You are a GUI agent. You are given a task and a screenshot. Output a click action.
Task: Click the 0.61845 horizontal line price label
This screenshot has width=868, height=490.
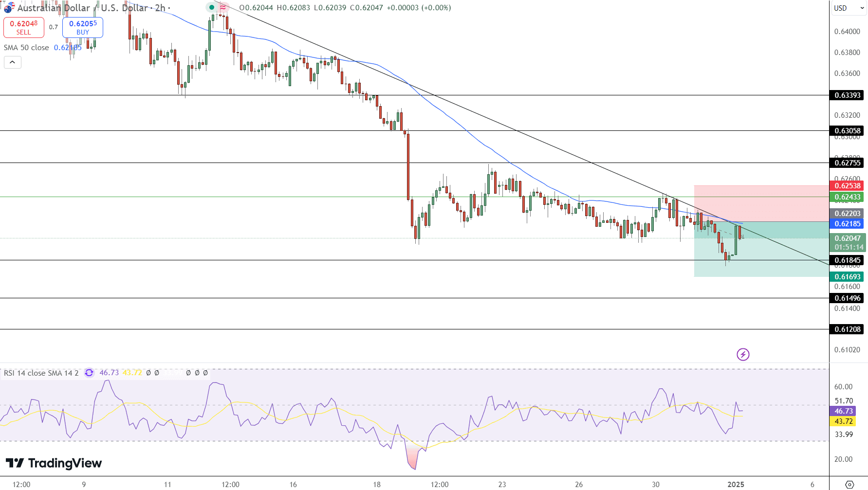click(x=848, y=260)
